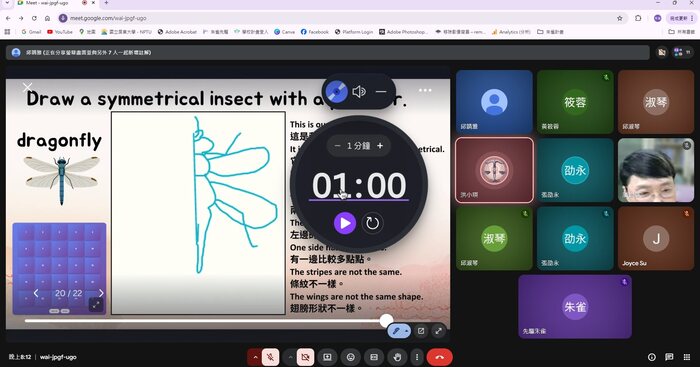Click the camera-off icon in the top banner
The height and width of the screenshot is (367, 700).
(662, 52)
